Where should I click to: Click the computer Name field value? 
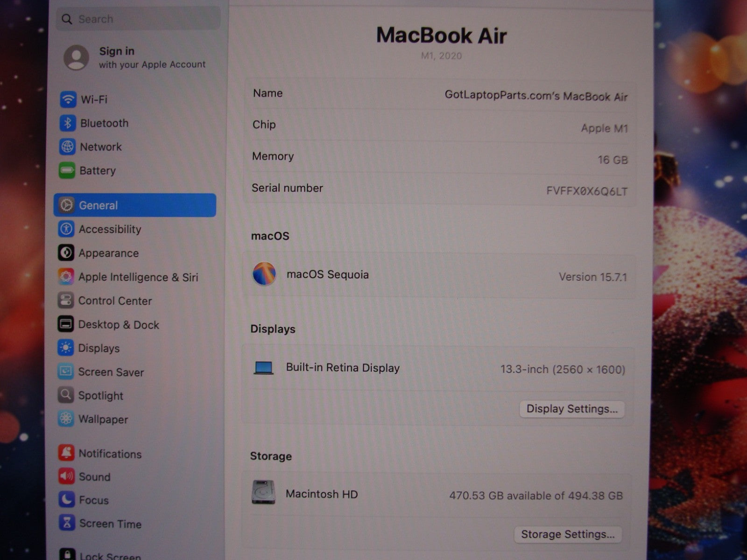536,96
